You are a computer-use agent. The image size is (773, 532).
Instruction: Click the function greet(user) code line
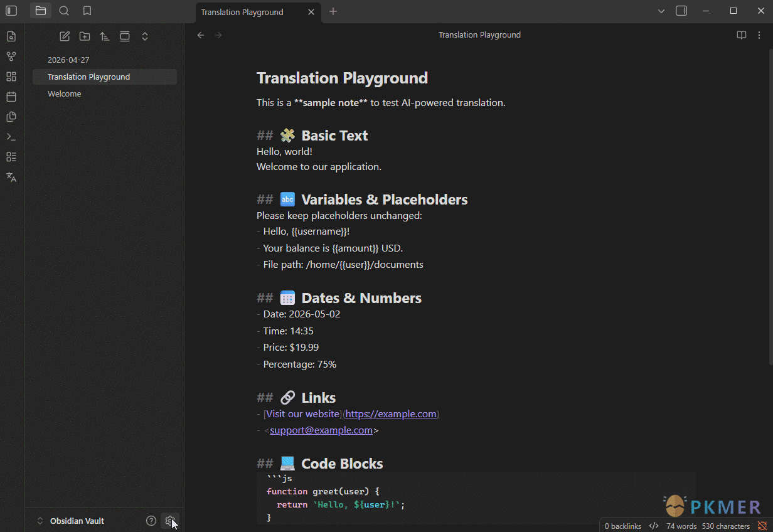tap(323, 491)
